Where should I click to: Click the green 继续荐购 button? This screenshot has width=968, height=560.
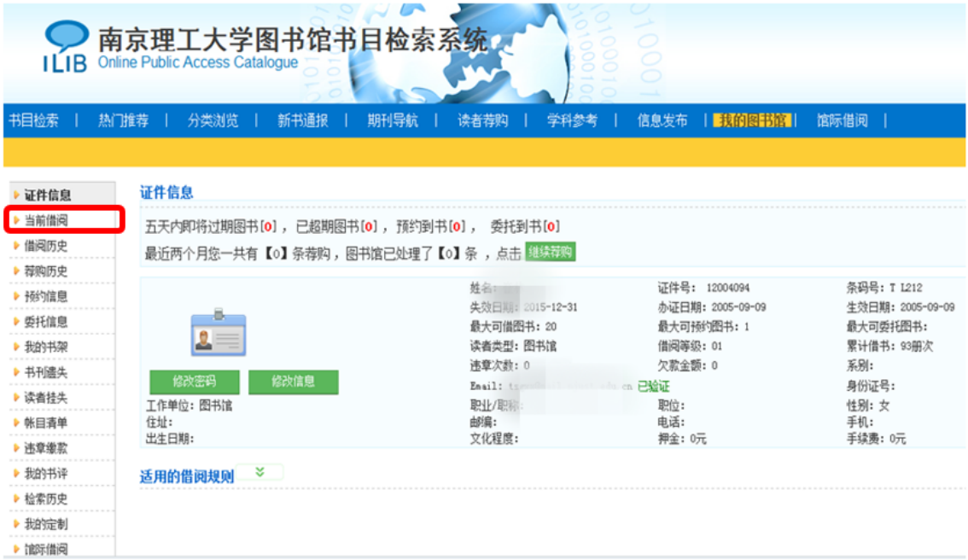tap(550, 252)
